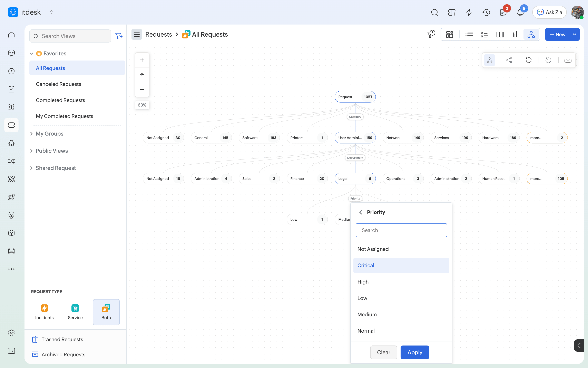Choose Medium in the Priority list
Screen dimensions: 588x368
pyautogui.click(x=401, y=314)
